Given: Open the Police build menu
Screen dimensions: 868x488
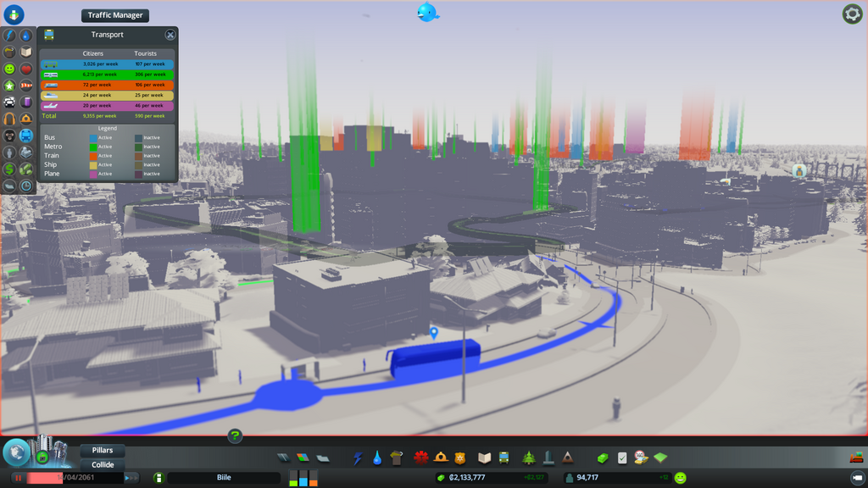Looking at the screenshot, I should tap(460, 457).
